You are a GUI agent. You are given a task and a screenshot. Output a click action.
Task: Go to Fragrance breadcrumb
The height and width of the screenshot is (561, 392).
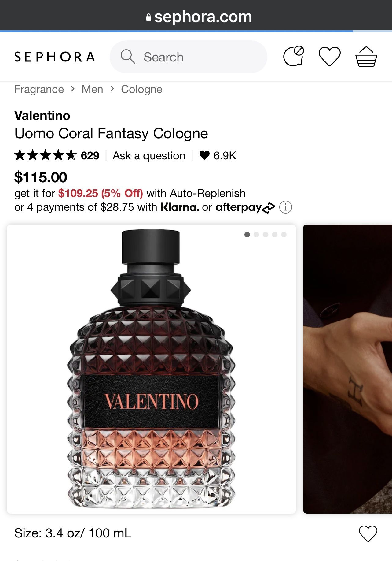tap(39, 89)
